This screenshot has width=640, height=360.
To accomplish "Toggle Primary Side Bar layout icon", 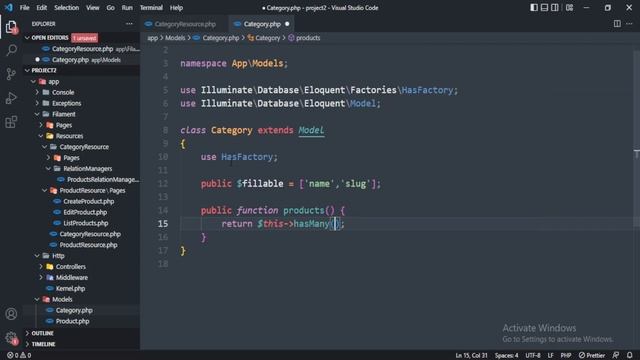I will pyautogui.click(x=534, y=8).
